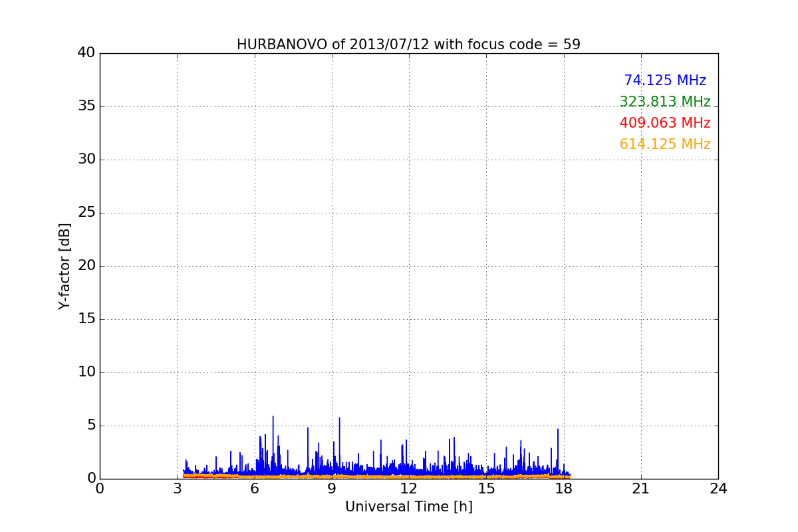The height and width of the screenshot is (532, 798).
Task: Click the x-axis tick label 9
Action: click(x=332, y=489)
